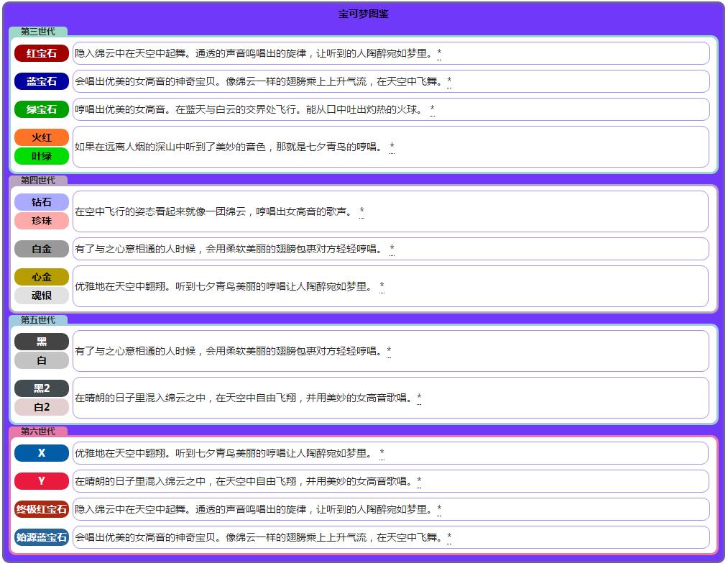Open the 终极红宝石 version label
Image resolution: width=728 pixels, height=566 pixels.
pos(41,509)
